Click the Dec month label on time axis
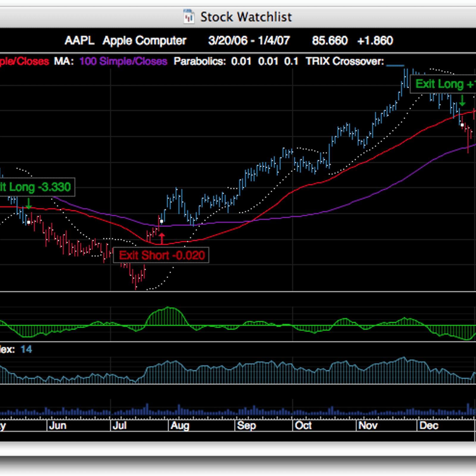This screenshot has width=476, height=476. coord(429,425)
